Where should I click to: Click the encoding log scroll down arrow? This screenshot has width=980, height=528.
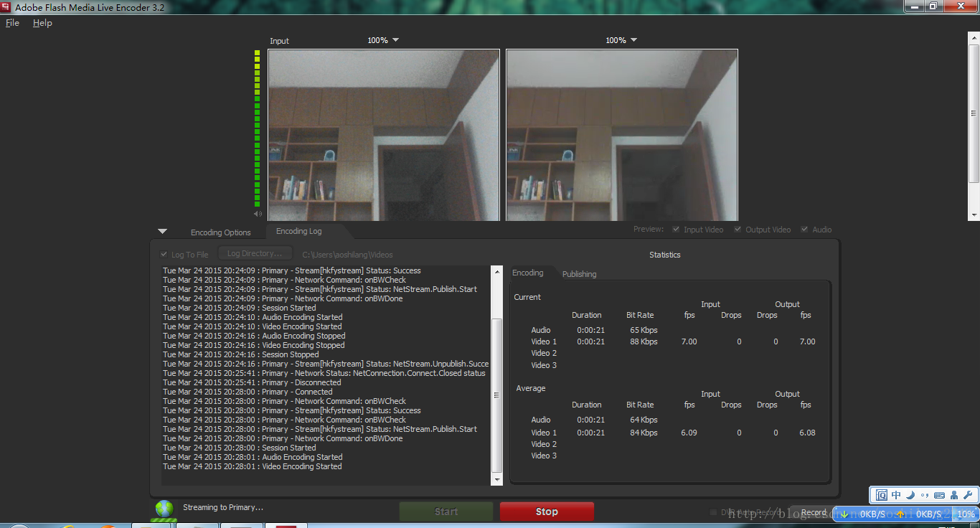click(x=496, y=479)
